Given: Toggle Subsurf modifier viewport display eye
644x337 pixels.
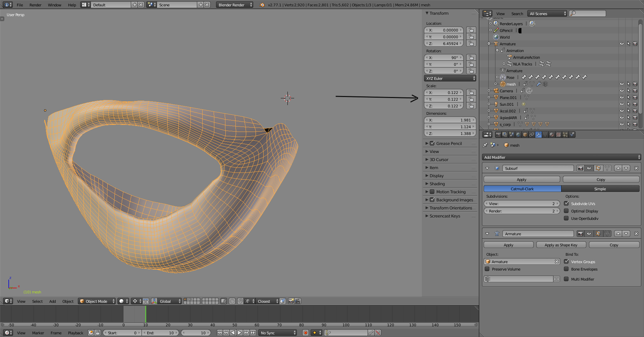Looking at the screenshot, I should 589,168.
